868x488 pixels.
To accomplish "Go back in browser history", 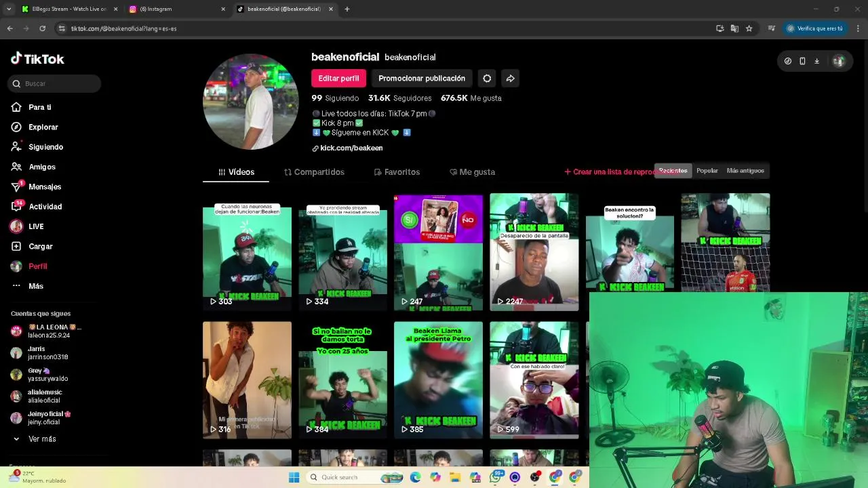I will (9, 28).
